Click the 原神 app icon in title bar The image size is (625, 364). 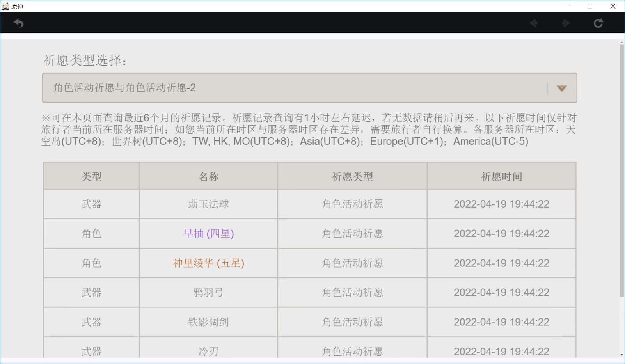tap(5, 6)
